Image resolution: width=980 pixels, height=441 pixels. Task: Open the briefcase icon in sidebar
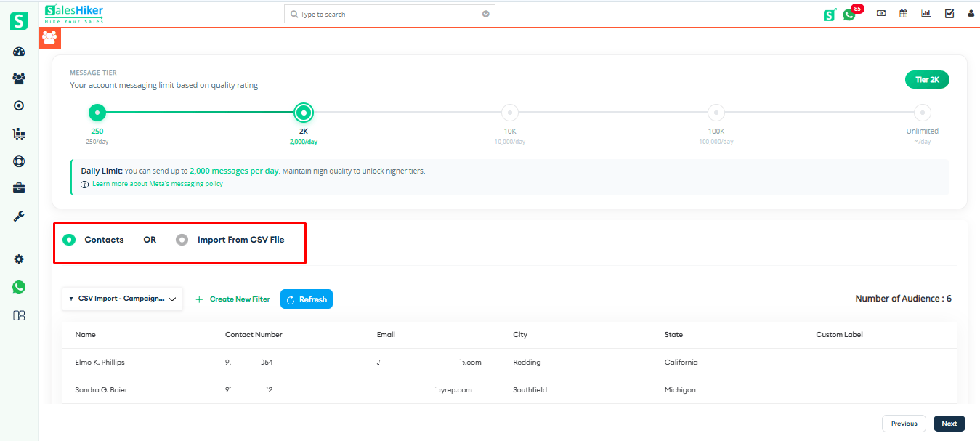click(19, 188)
